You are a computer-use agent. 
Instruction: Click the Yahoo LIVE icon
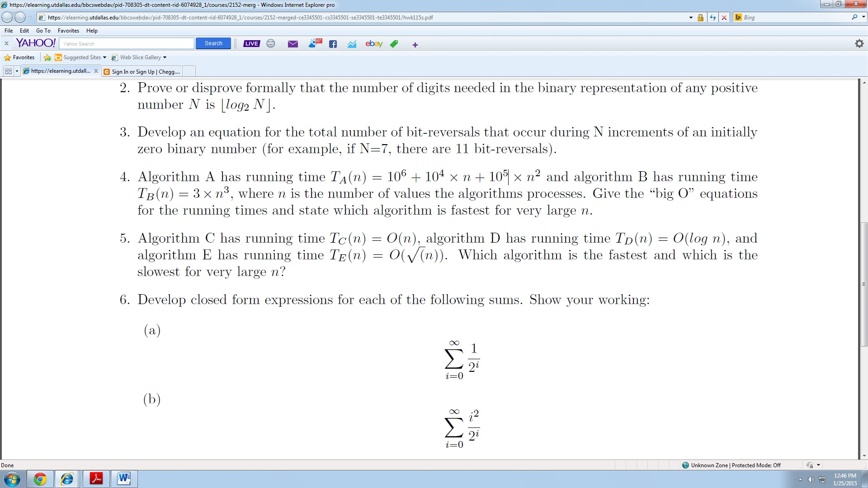[251, 44]
